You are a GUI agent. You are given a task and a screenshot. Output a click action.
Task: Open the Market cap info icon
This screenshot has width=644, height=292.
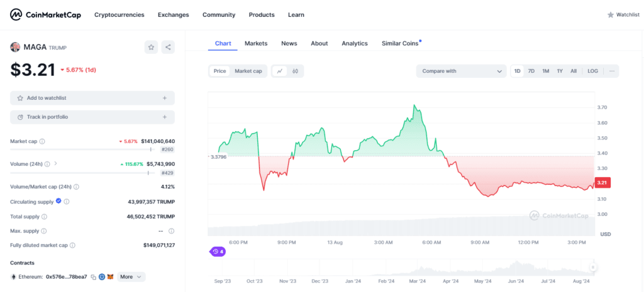(42, 141)
